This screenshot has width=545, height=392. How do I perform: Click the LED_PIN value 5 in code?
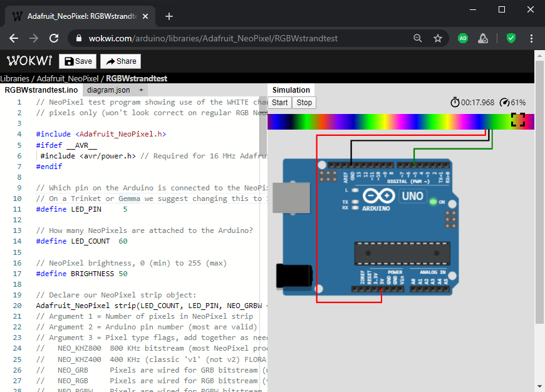click(125, 209)
